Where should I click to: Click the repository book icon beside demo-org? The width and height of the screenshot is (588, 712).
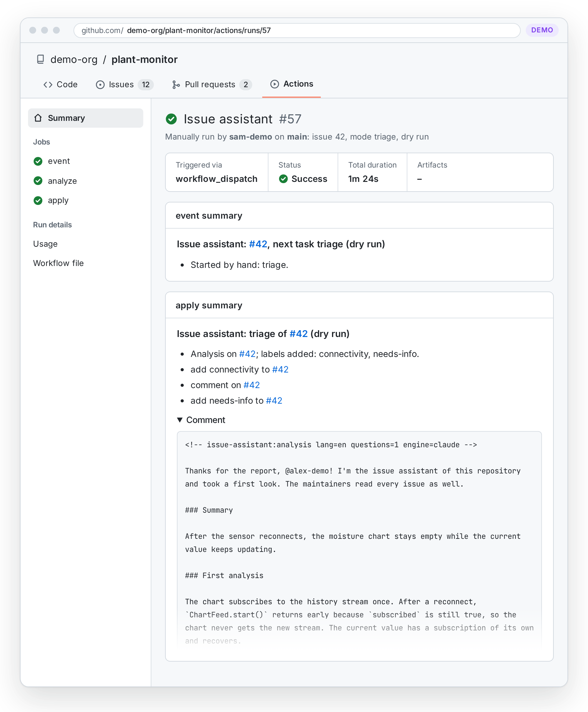40,59
